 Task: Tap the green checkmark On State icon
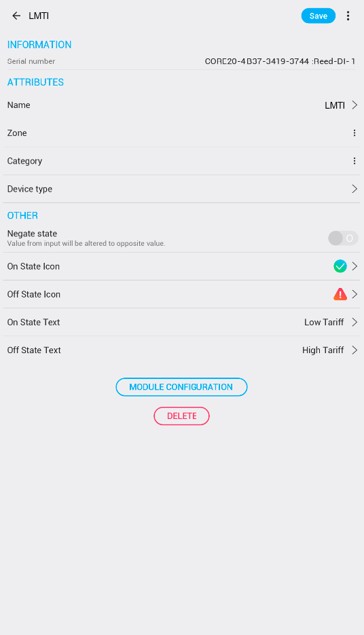click(340, 266)
